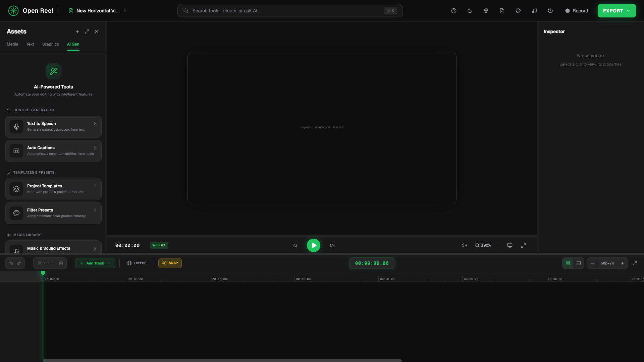Viewport: 644px width, 362px height.
Task: Expand the New Horizontal Vi... project dropdown
Action: point(98,11)
